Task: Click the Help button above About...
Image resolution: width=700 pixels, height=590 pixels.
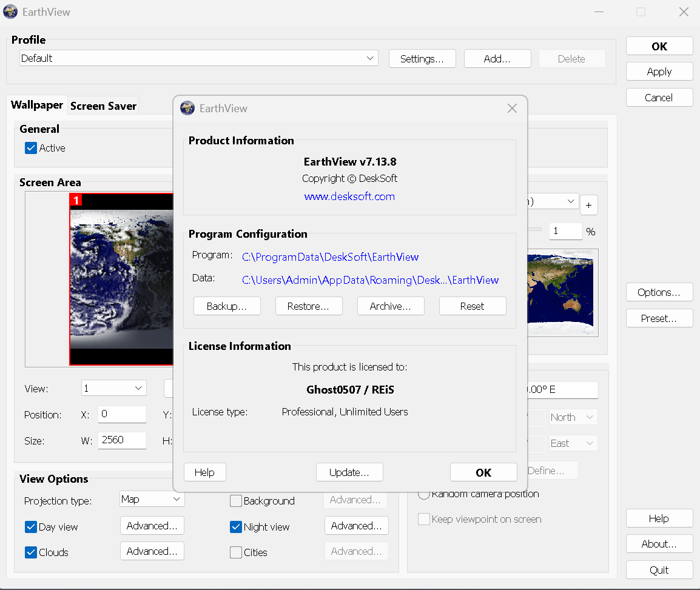Action: point(659,518)
